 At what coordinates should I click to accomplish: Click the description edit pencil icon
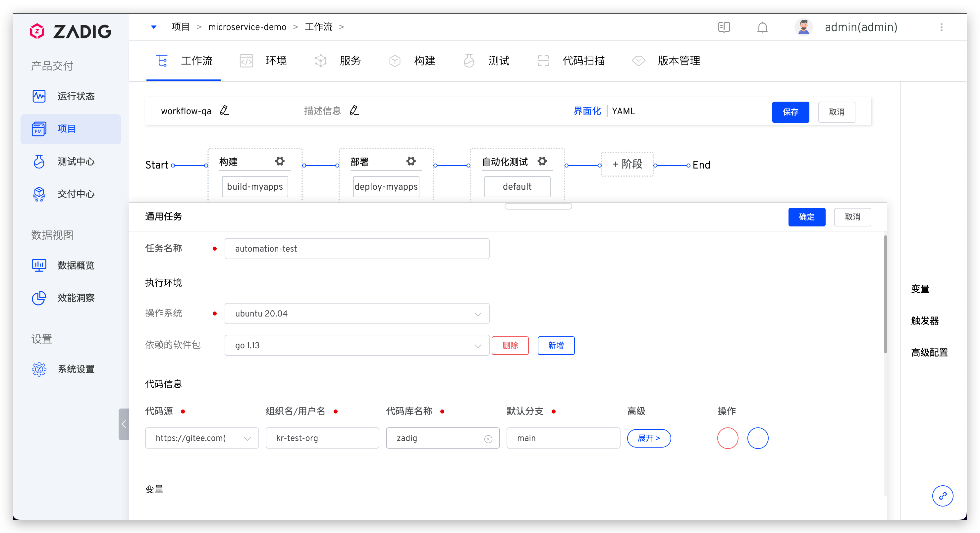pyautogui.click(x=354, y=111)
